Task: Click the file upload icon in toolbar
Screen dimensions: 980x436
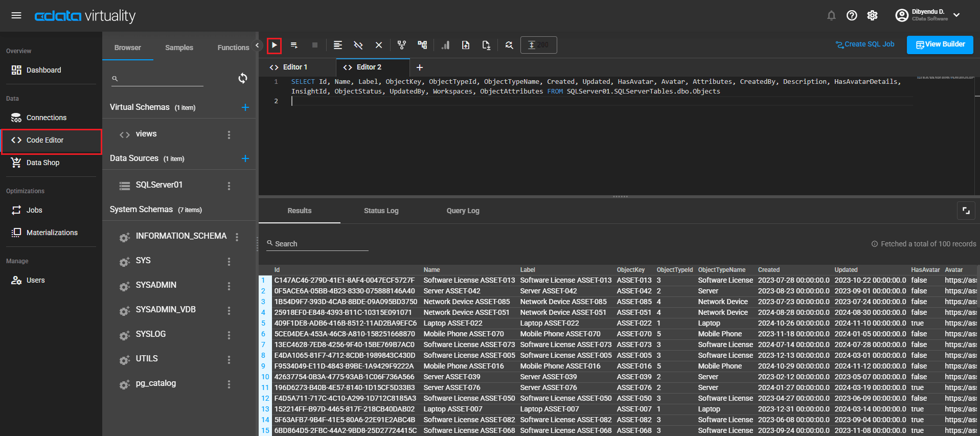Action: pos(466,45)
